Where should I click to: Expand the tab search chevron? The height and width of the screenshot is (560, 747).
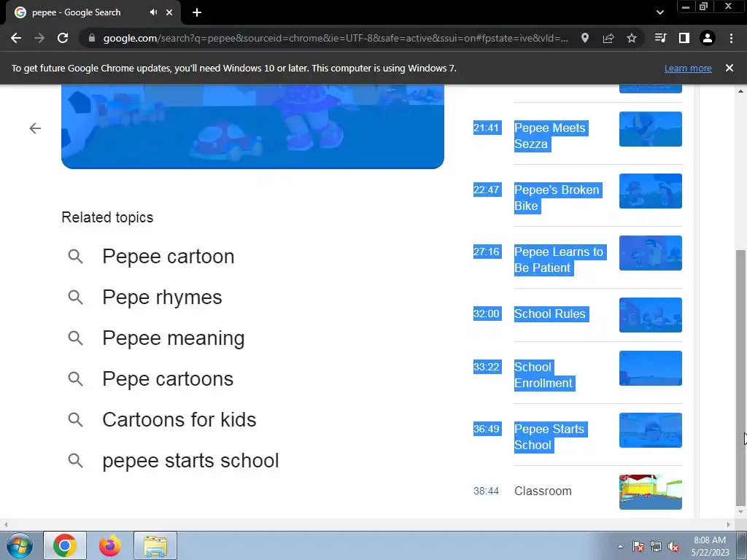coord(659,12)
